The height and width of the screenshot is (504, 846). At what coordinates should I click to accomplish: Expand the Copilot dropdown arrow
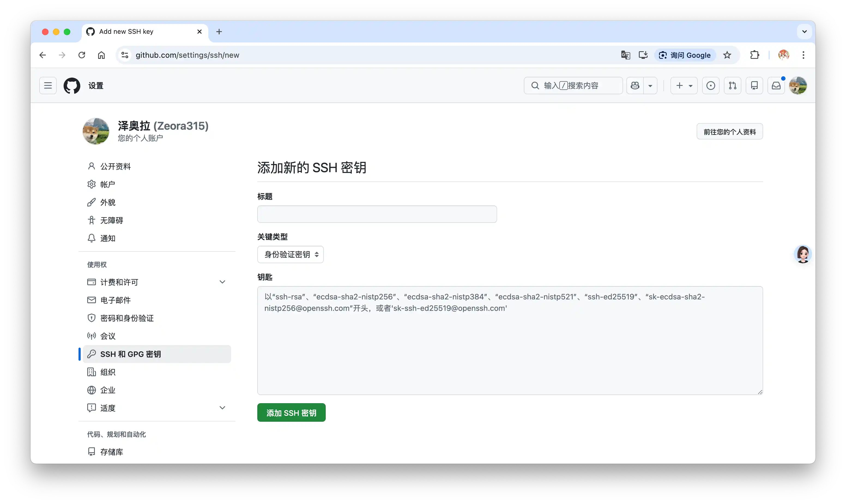tap(650, 86)
